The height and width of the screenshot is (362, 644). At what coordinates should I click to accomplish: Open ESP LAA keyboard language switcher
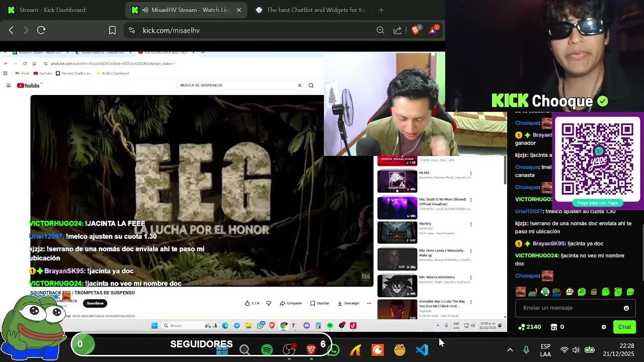click(x=545, y=350)
